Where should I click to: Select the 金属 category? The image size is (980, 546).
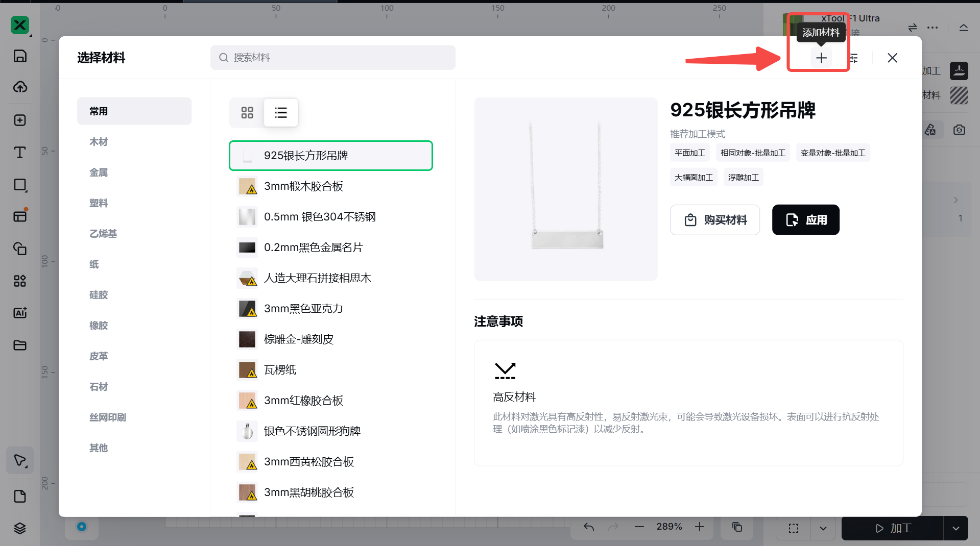coord(99,172)
